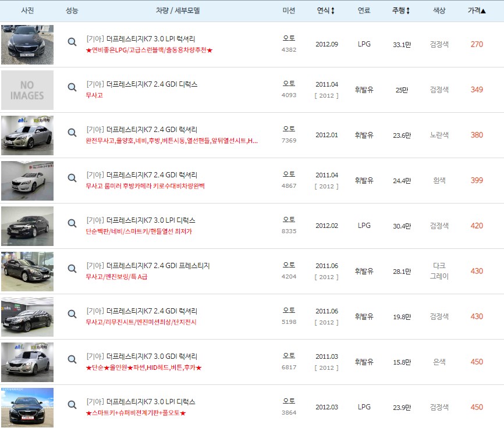Click price 420
The image size is (504, 428).
click(x=477, y=226)
